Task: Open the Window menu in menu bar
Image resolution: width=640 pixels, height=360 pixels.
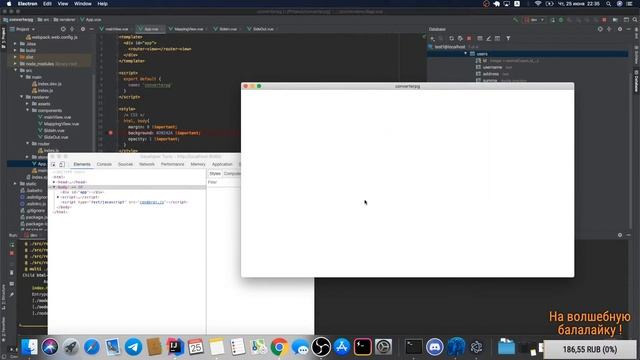Action: coord(82,4)
